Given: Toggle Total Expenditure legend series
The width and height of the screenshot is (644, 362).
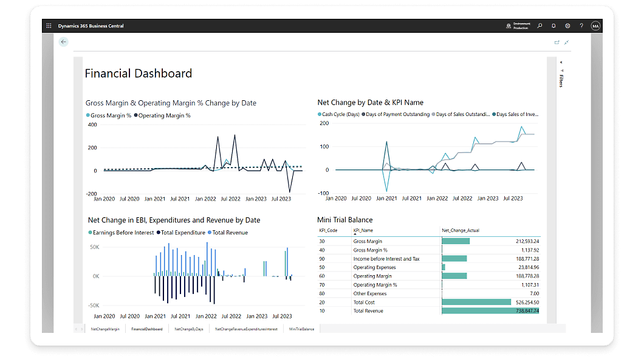Looking at the screenshot, I should (181, 233).
